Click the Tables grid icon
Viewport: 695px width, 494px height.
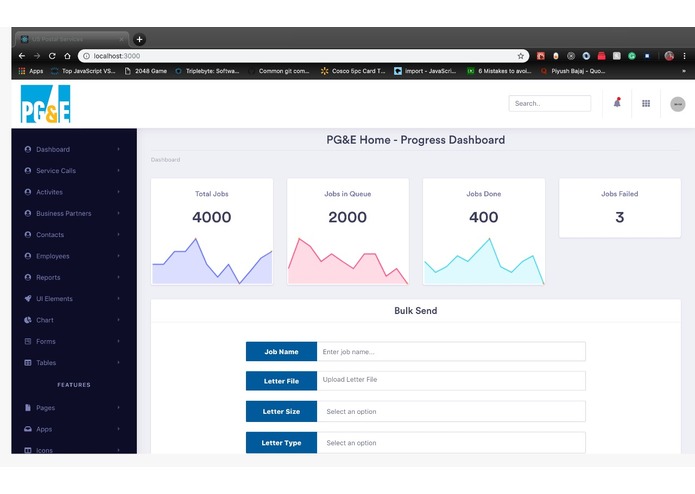point(28,362)
